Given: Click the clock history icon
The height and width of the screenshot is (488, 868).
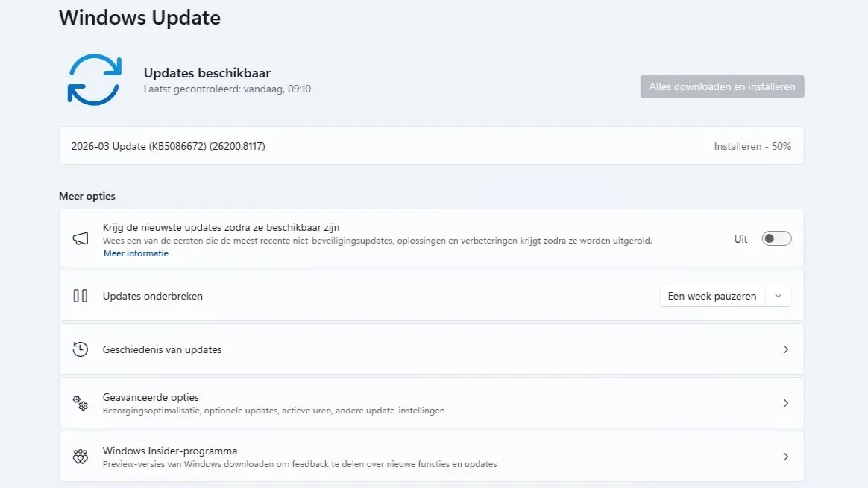Looking at the screenshot, I should (81, 349).
